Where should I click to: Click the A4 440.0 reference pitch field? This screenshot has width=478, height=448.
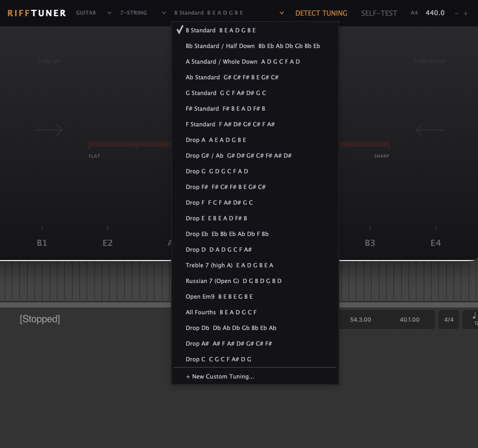(x=435, y=13)
